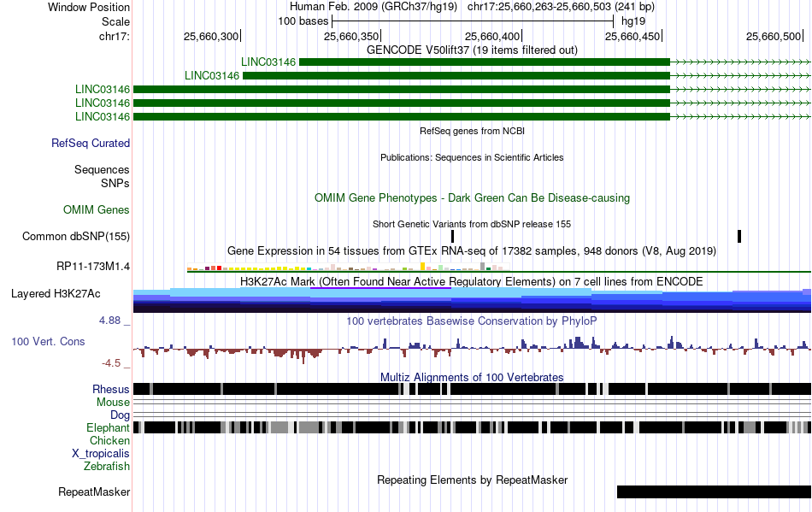The width and height of the screenshot is (812, 512).
Task: Select the Dog species label
Action: pos(121,415)
